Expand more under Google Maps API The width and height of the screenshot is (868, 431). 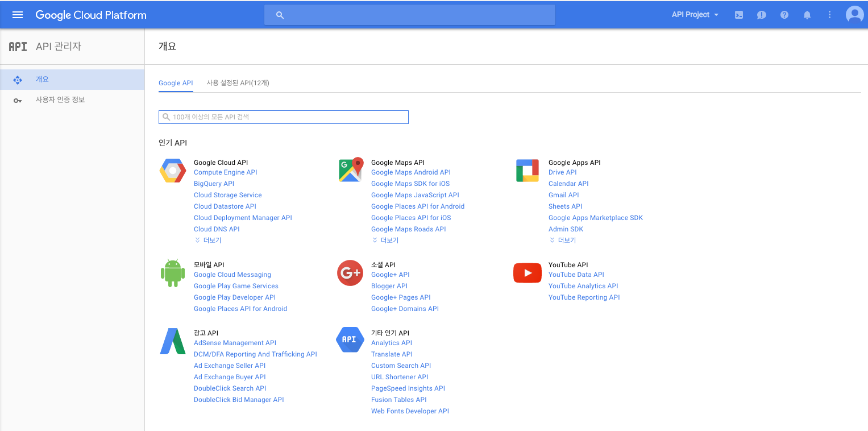coord(385,241)
